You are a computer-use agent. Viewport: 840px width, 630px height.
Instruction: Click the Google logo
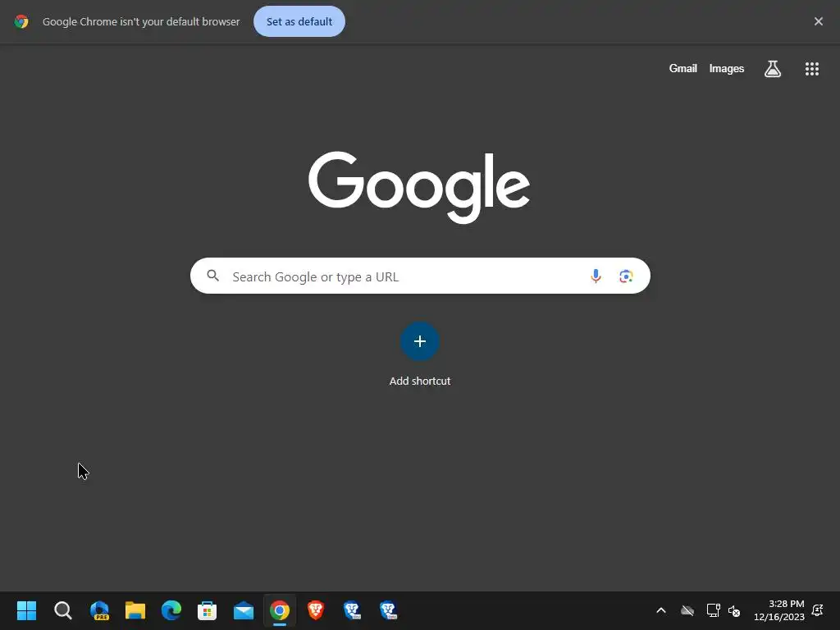click(419, 187)
